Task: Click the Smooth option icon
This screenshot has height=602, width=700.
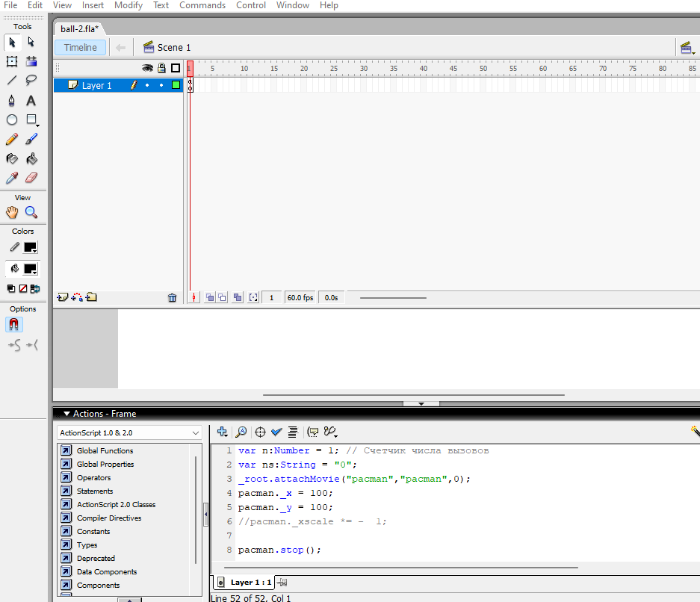Action: tap(14, 345)
